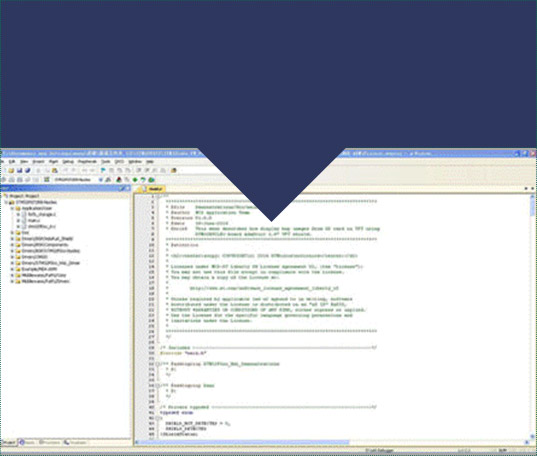Click the Save icon in toolbar

click(x=20, y=170)
